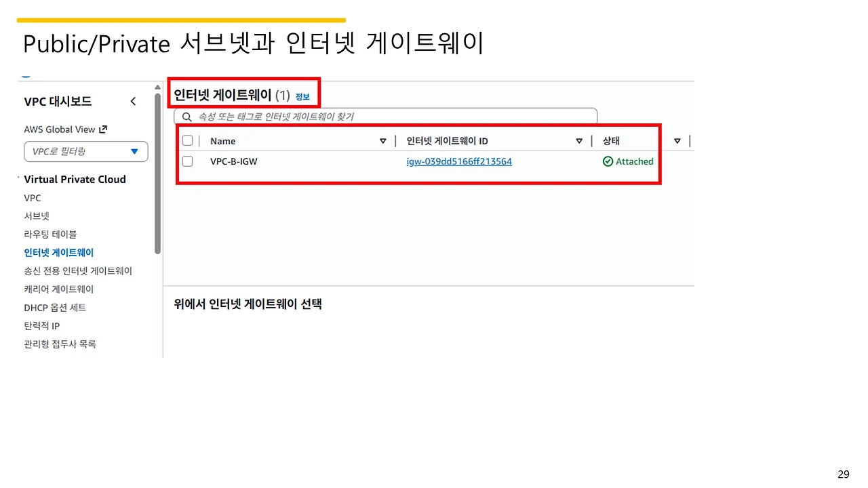Click the 정보 link beside 인터넷 게이트웨이
Image resolution: width=868 pixels, height=488 pixels.
click(302, 97)
